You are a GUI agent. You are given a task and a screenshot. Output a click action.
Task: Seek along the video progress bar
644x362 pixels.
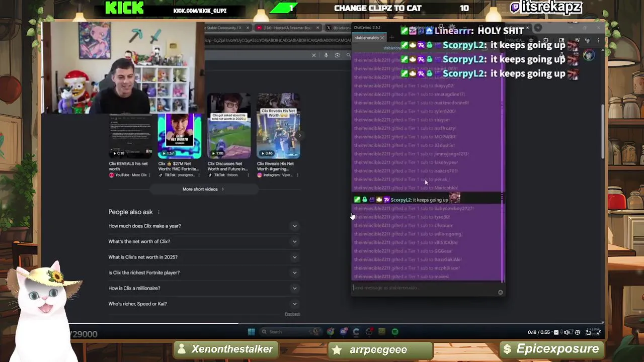click(322, 323)
